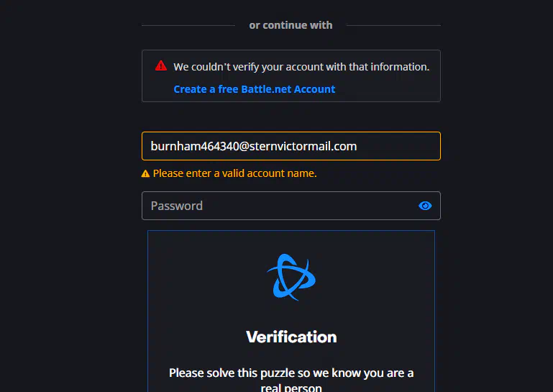Click the 'Password' placeholder text
This screenshot has width=553, height=392.
pos(177,206)
